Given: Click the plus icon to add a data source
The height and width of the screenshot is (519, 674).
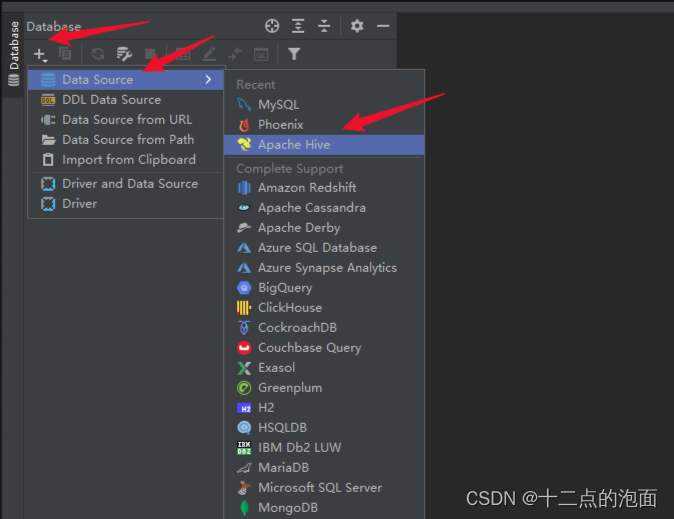Looking at the screenshot, I should 40,54.
